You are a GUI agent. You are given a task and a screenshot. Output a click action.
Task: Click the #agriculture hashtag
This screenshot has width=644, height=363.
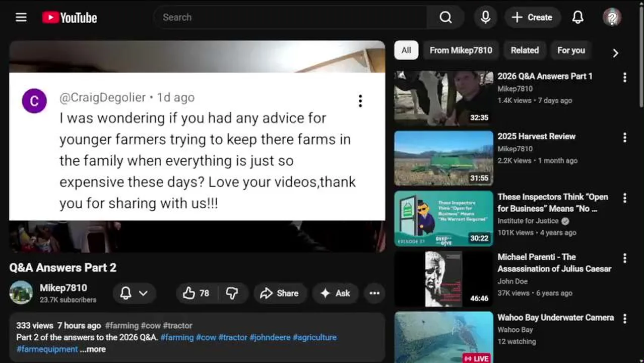(x=314, y=337)
